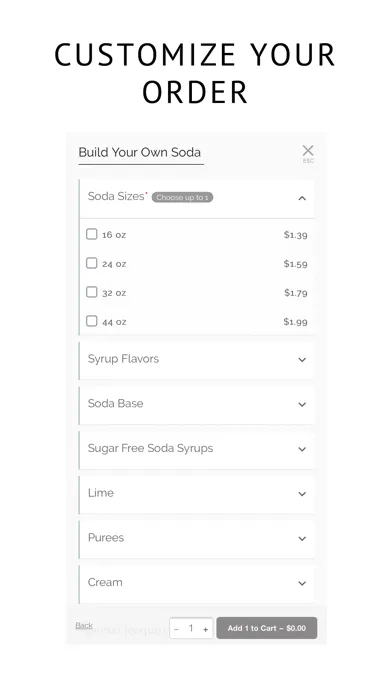Tick the 32 oz checkbox
Viewport: 392px width, 696px height.
click(91, 292)
